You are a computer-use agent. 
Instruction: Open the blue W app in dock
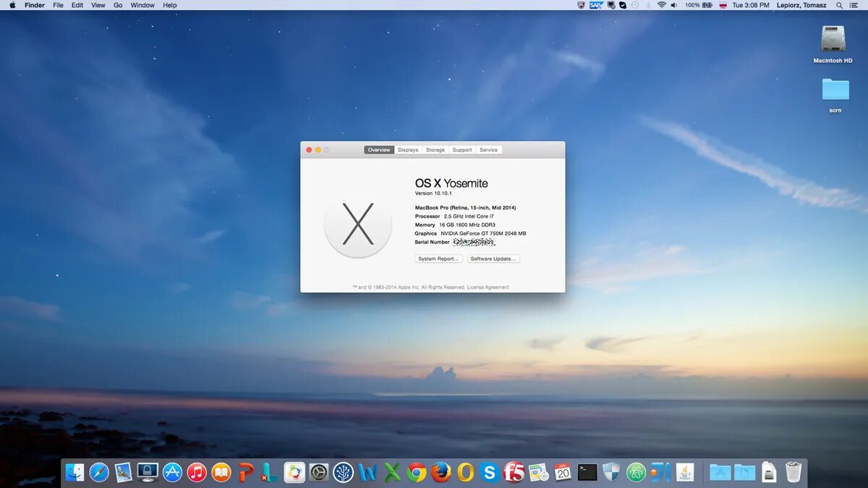(367, 473)
